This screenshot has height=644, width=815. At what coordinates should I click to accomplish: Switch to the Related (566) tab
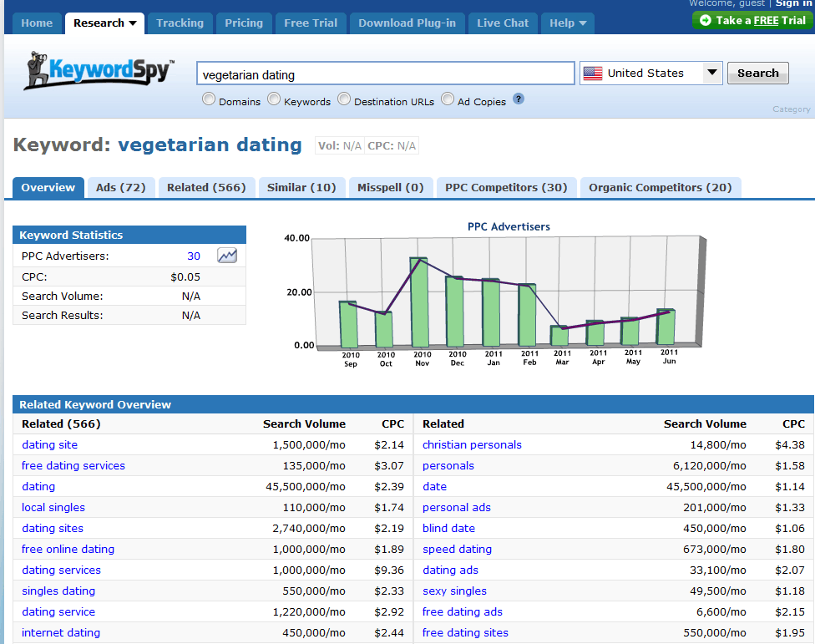[206, 188]
